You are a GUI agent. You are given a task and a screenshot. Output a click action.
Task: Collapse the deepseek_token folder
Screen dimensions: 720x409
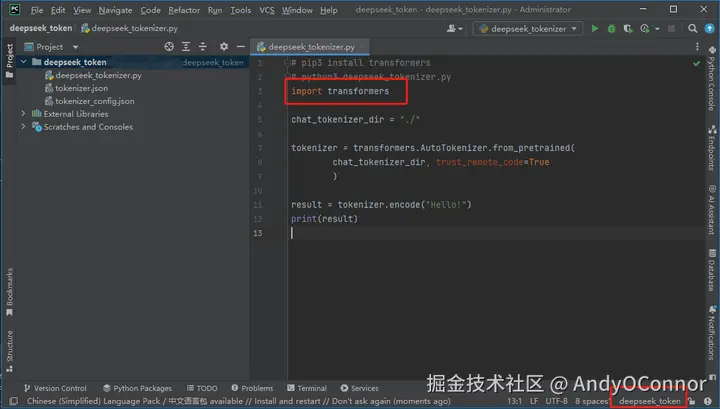tap(23, 62)
